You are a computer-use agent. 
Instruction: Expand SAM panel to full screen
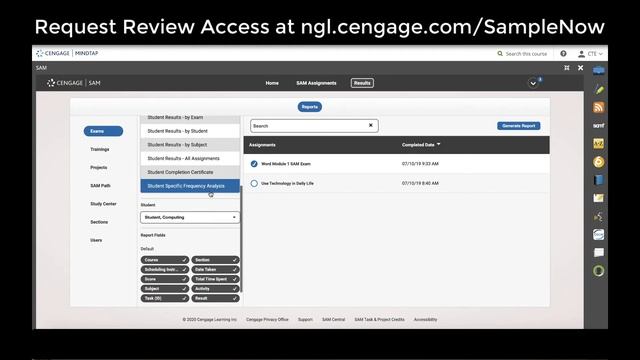click(567, 68)
